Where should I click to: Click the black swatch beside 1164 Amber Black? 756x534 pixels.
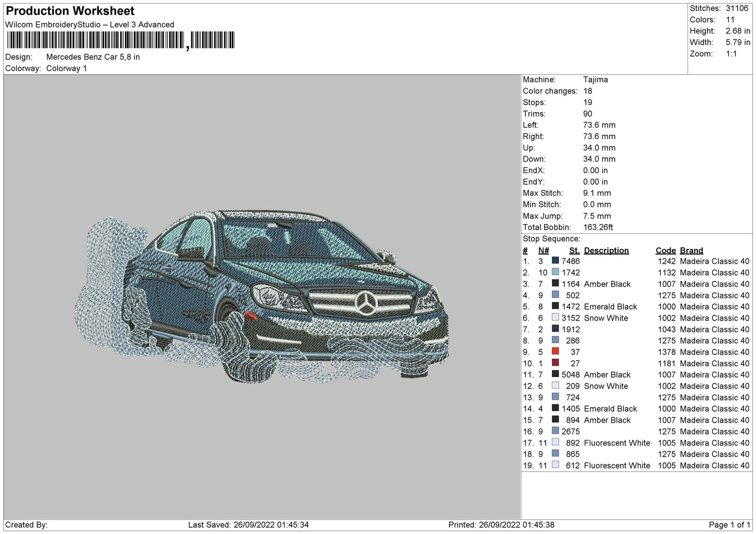(x=555, y=283)
